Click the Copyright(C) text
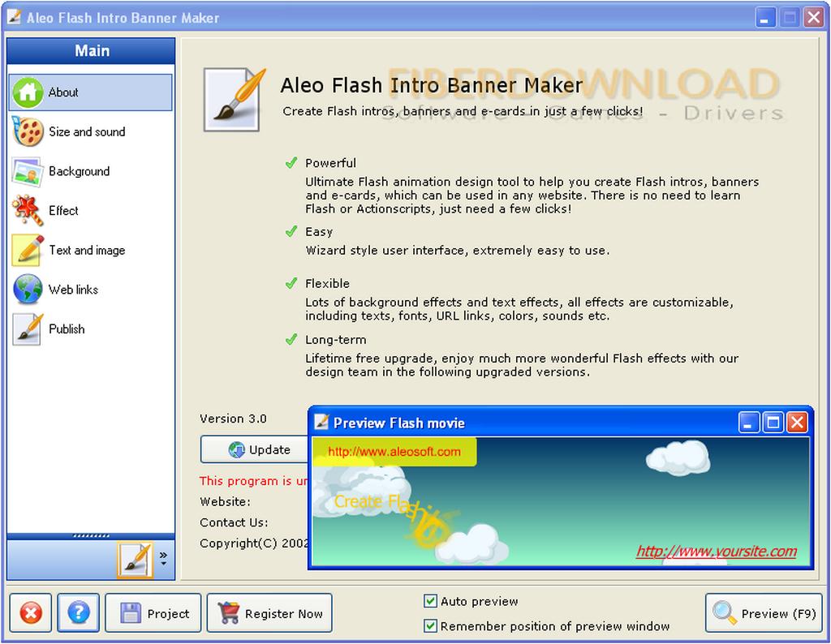The height and width of the screenshot is (644, 831). coord(254,543)
